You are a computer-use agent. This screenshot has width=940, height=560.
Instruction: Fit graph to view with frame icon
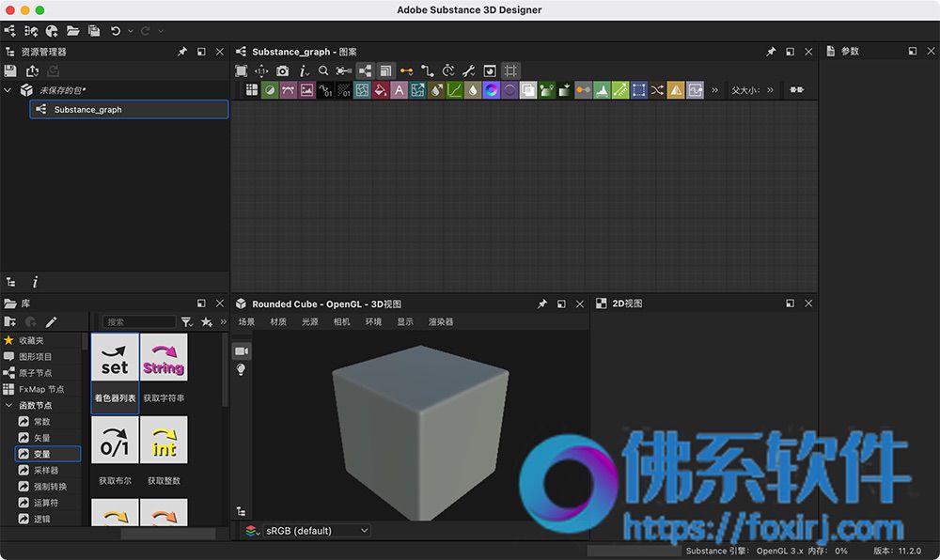241,70
